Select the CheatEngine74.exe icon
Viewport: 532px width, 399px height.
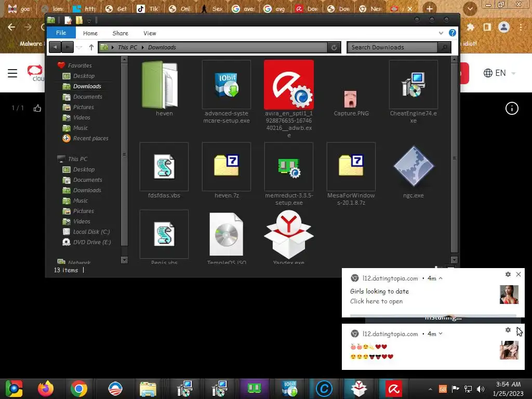pos(413,85)
